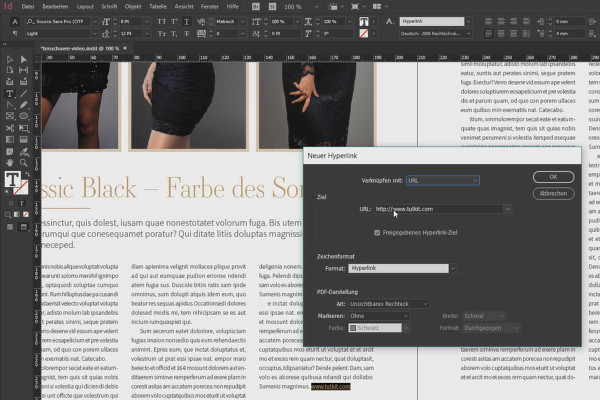Select the Line tool

(24, 94)
